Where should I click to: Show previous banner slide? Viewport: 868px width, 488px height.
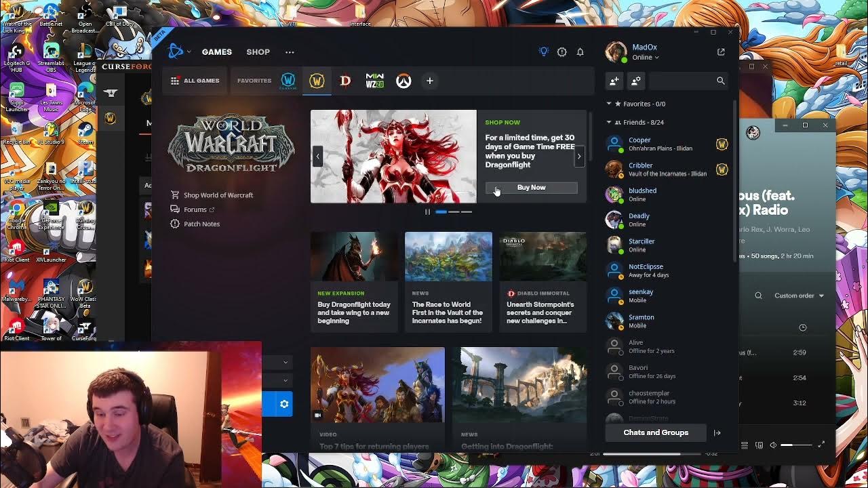317,157
